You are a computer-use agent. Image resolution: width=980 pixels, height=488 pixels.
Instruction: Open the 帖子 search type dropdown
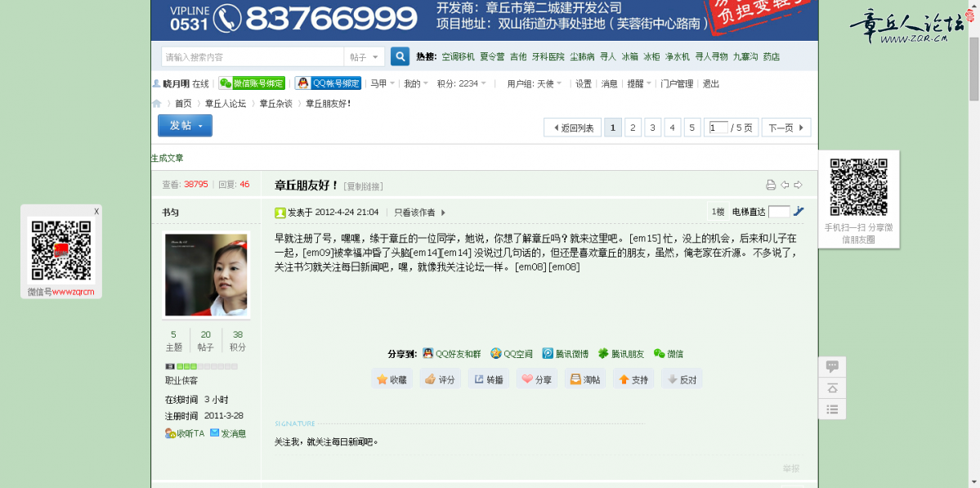pyautogui.click(x=365, y=57)
